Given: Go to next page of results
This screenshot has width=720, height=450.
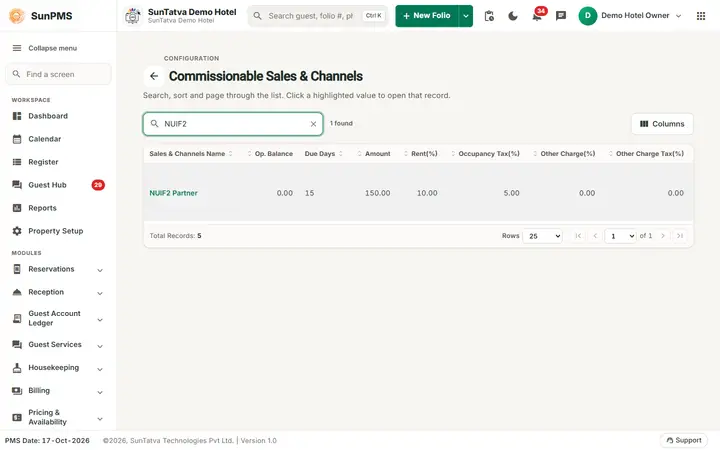Looking at the screenshot, I should click(663, 236).
